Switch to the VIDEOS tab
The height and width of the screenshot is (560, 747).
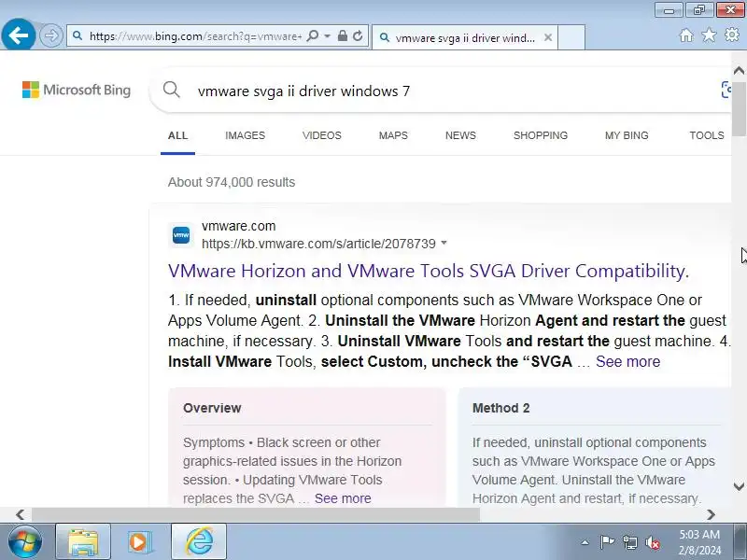pyautogui.click(x=322, y=135)
